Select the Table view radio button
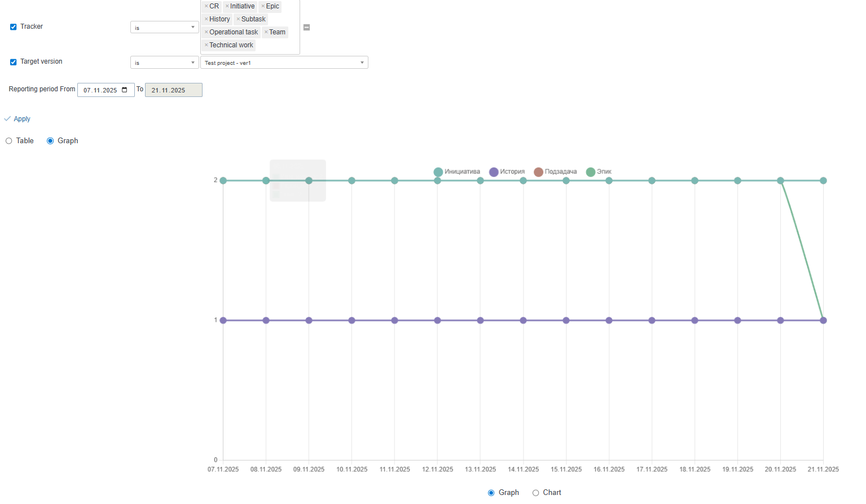This screenshot has height=504, width=866. [x=9, y=141]
